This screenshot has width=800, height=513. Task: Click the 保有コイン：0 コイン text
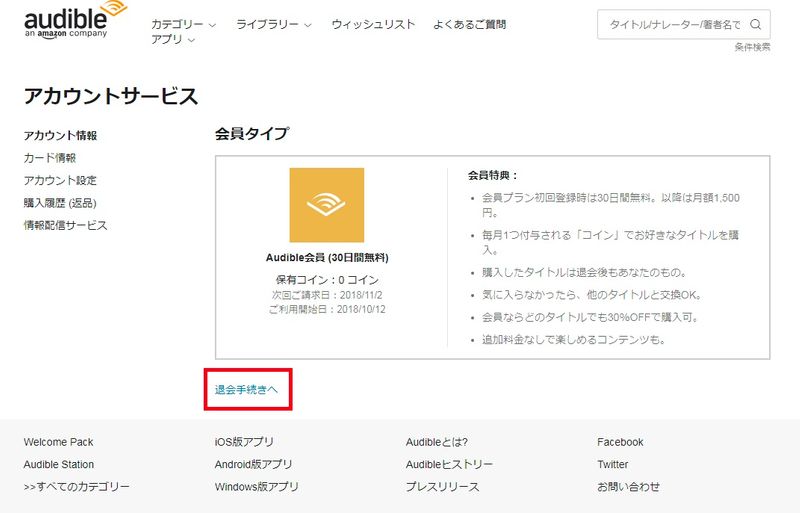point(327,280)
